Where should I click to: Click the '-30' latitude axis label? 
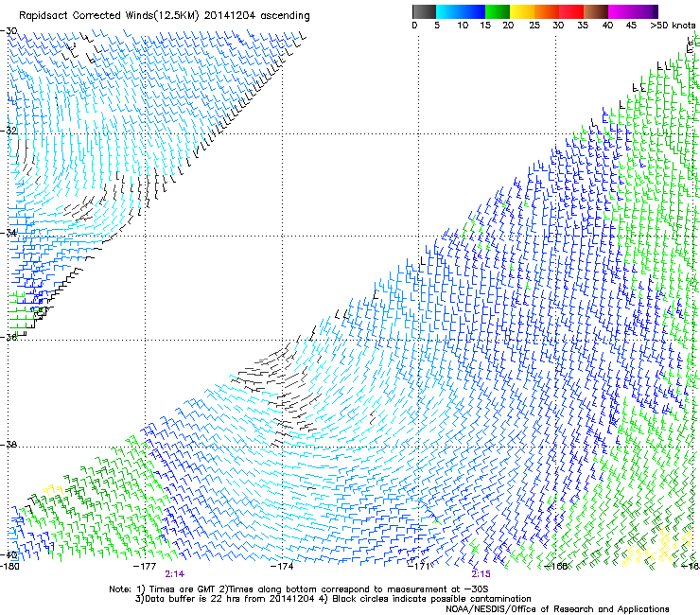click(x=9, y=31)
